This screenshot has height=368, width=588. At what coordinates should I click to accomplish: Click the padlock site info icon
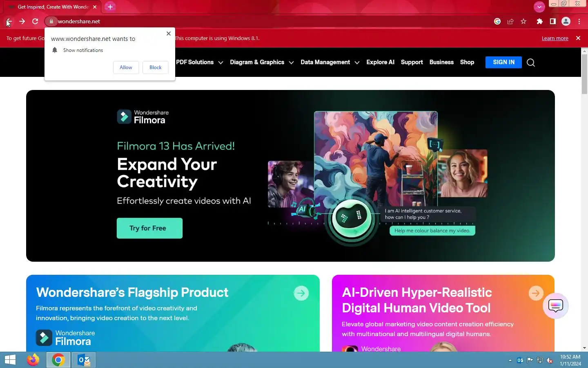click(51, 21)
